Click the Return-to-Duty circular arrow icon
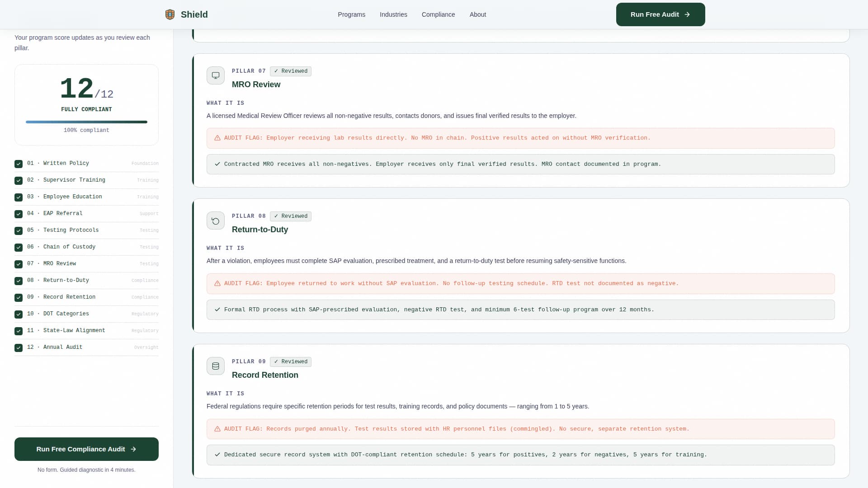Image resolution: width=868 pixels, height=488 pixels. [x=216, y=221]
